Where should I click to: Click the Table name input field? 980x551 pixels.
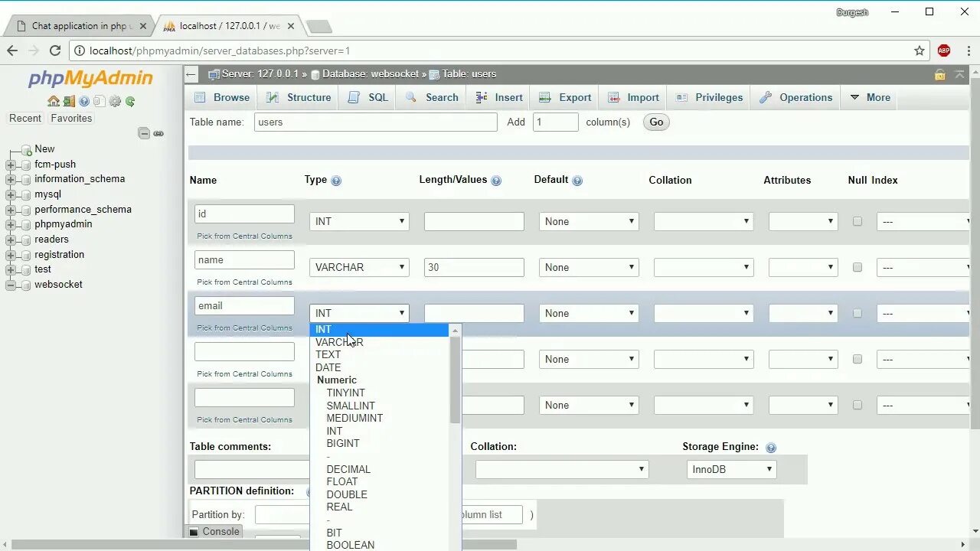click(x=375, y=122)
